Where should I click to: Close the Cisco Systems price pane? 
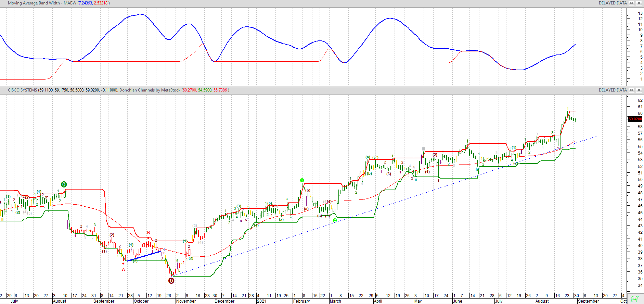[x=639, y=90]
